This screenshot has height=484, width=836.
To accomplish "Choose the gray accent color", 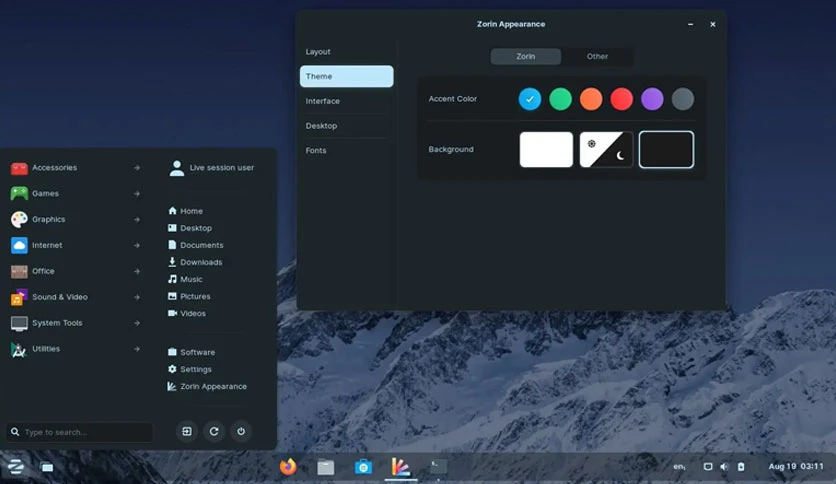I will [683, 99].
